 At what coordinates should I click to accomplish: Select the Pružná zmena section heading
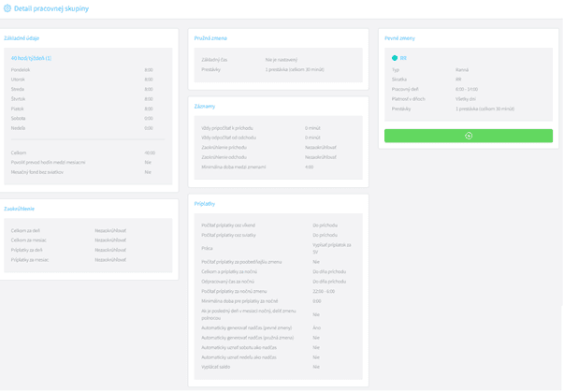(x=210, y=38)
